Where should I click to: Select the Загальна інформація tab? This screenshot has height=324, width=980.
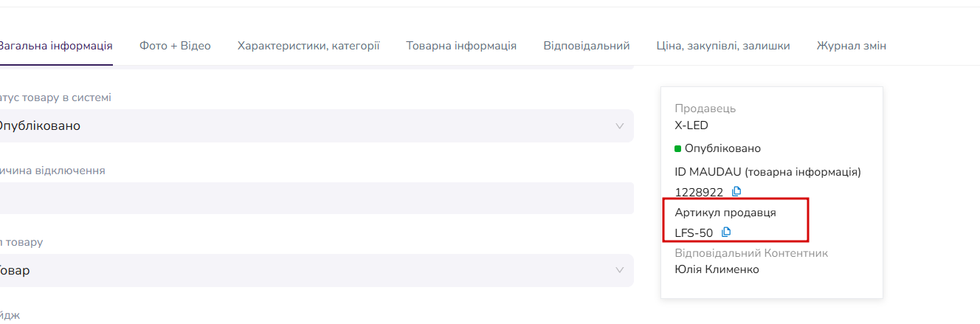(x=55, y=46)
